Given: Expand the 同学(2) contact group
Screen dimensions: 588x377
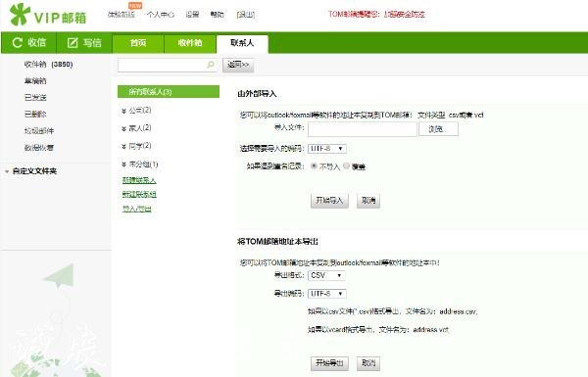Looking at the screenshot, I should click(x=123, y=146).
